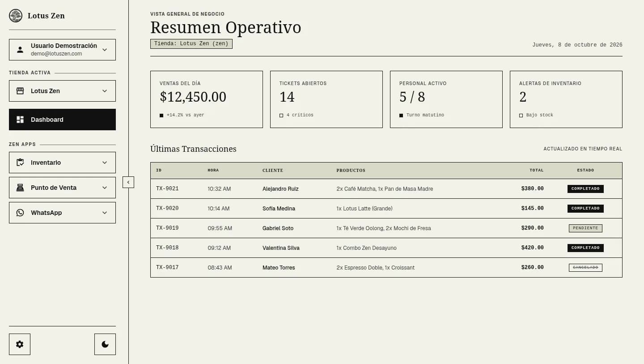
Task: Click the $420.00 total amount
Action: (x=532, y=248)
